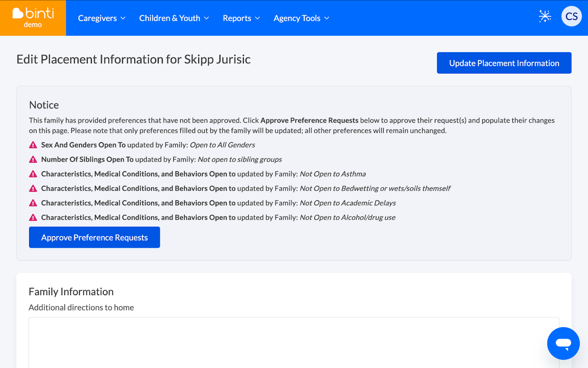The height and width of the screenshot is (368, 588).
Task: Click warning icon beside Number Of Siblings
Action: [x=33, y=159]
